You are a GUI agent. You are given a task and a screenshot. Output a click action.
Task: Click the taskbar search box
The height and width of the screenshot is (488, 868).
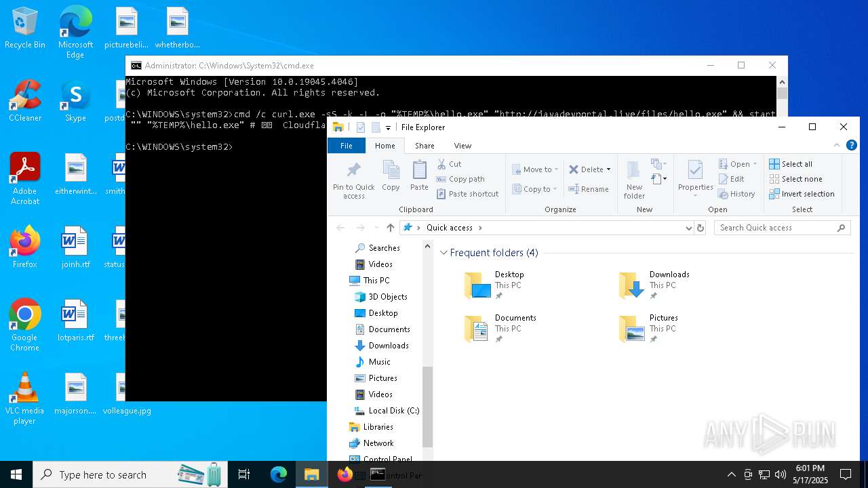coord(131,474)
